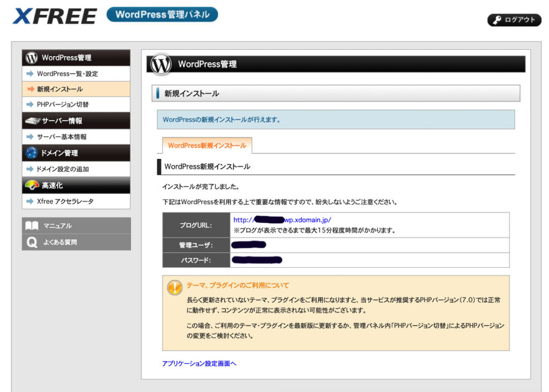Click the 新規インストール section heading bar
The width and height of the screenshot is (549, 392).
click(336, 93)
